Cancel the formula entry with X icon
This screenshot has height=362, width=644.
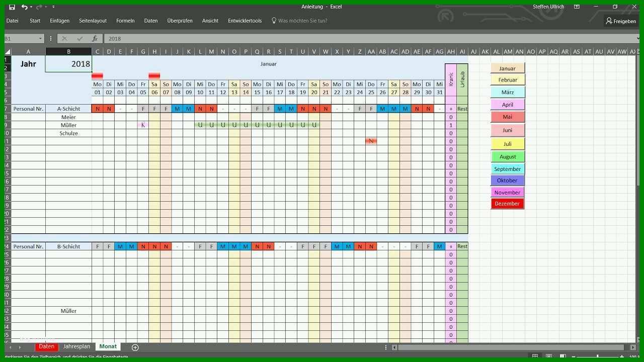tap(64, 39)
